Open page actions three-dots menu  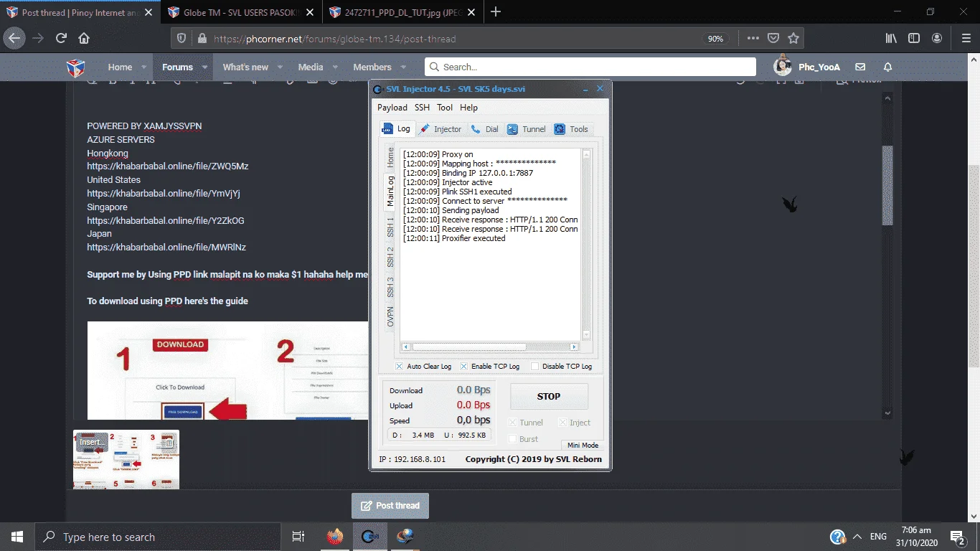753,39
